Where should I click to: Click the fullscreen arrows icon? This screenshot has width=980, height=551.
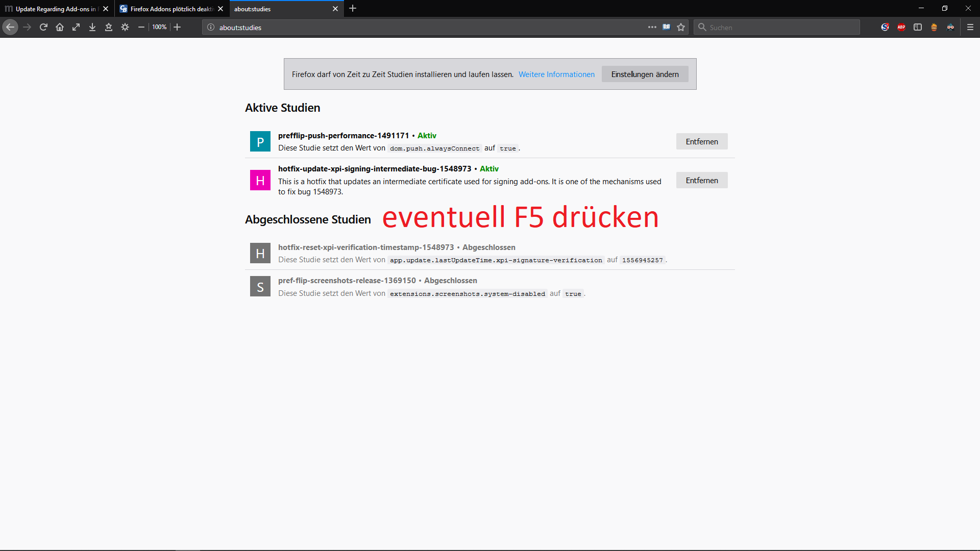tap(76, 27)
